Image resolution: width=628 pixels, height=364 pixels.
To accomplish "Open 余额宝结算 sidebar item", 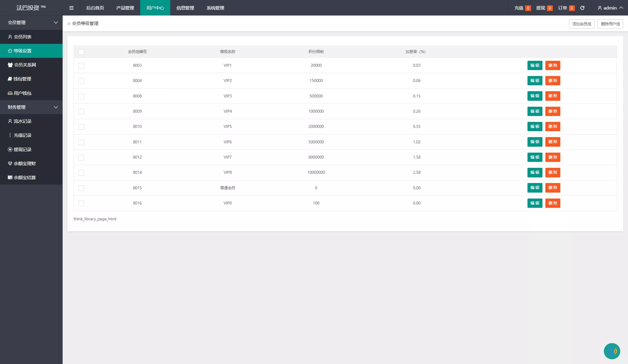I will [25, 177].
